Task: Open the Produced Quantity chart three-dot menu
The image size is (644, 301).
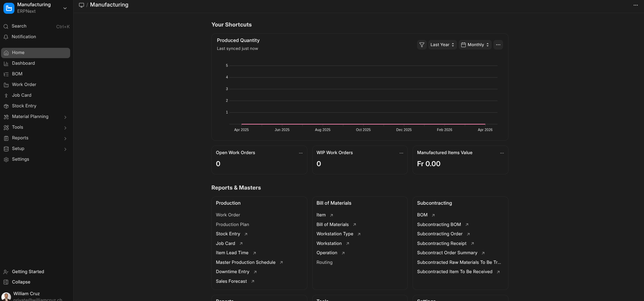Action: click(498, 45)
